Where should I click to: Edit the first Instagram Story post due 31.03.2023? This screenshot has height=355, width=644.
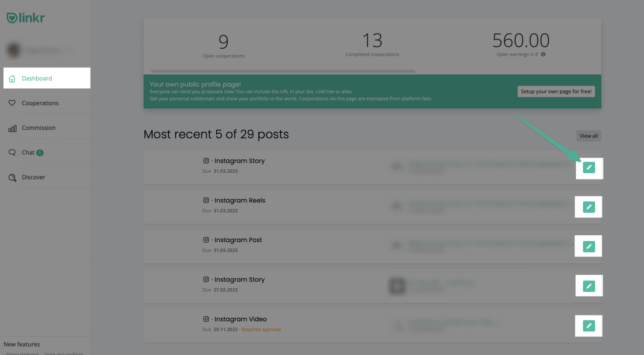(589, 168)
